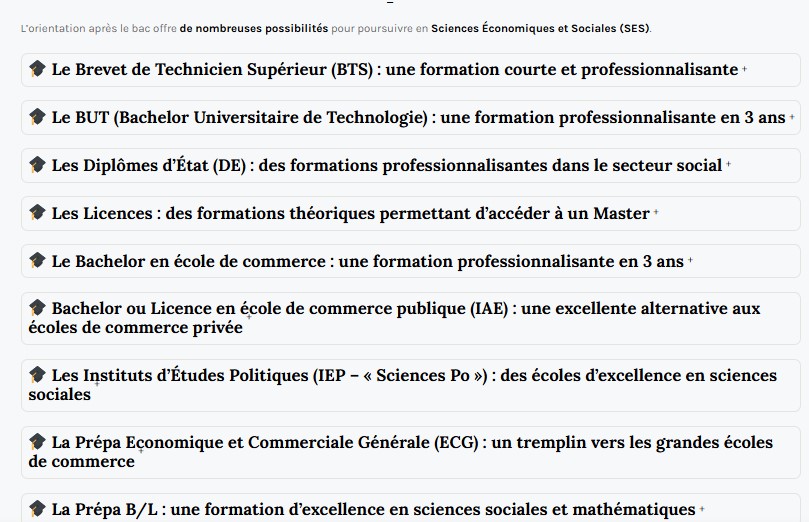This screenshot has width=809, height=522.
Task: Expand the BUT accordion via plus sign
Action: [792, 118]
